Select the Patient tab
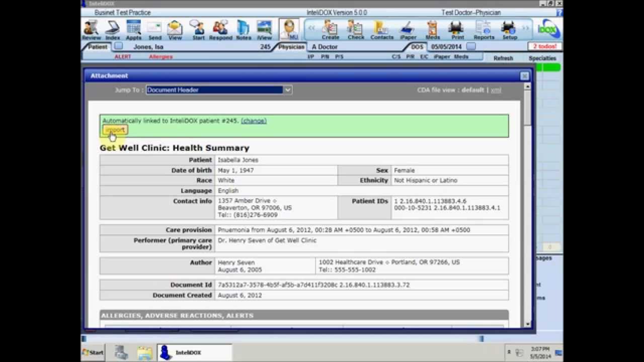644x362 pixels. click(x=98, y=47)
